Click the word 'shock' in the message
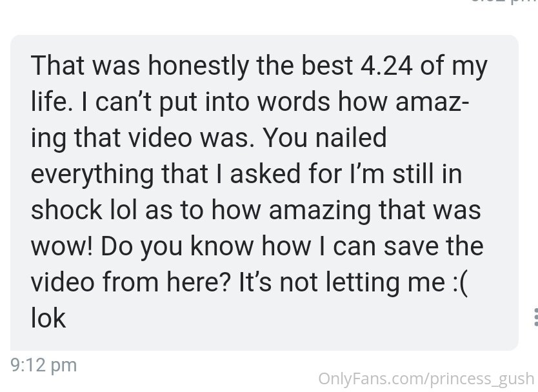Image resolution: width=538 pixels, height=392 pixels. pos(66,210)
